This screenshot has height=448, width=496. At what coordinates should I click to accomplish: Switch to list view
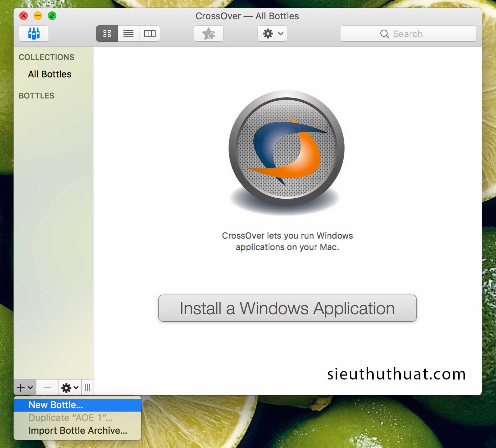128,34
